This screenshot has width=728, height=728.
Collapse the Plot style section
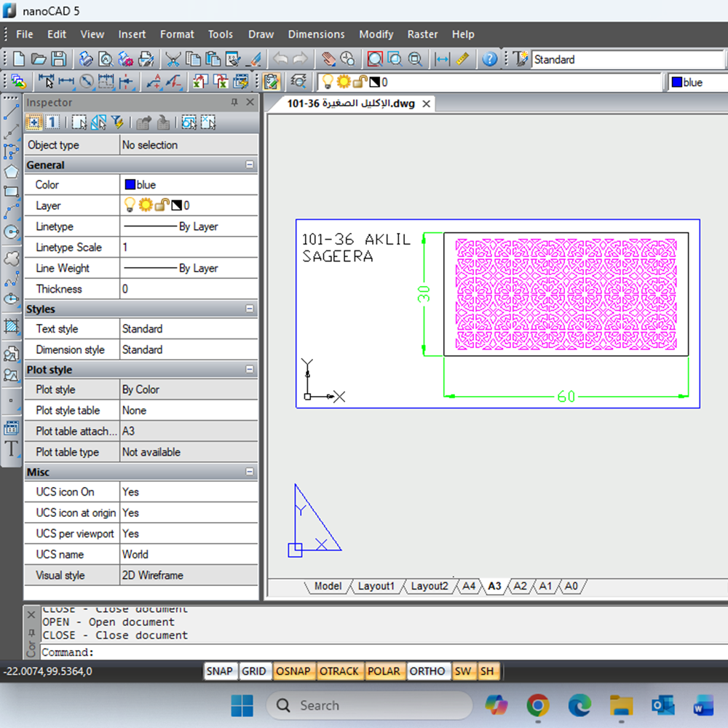250,370
